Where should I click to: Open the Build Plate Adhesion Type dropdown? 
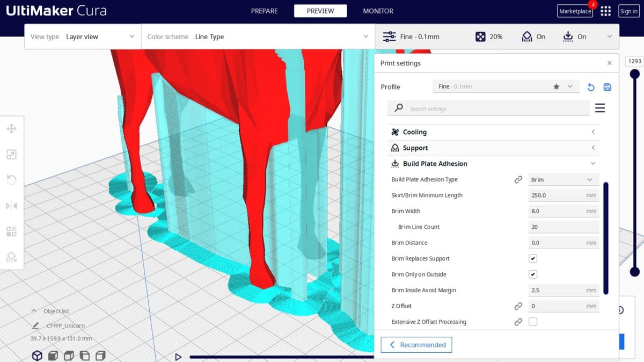point(563,179)
